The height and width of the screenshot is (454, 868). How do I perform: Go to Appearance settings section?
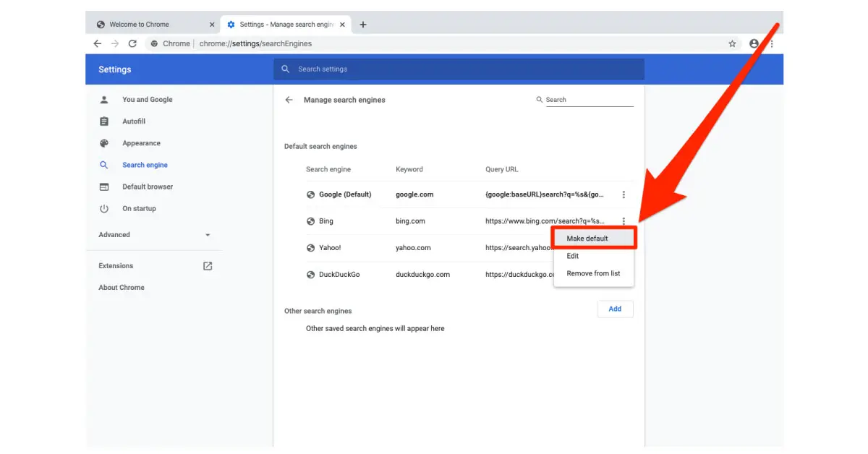pyautogui.click(x=141, y=143)
